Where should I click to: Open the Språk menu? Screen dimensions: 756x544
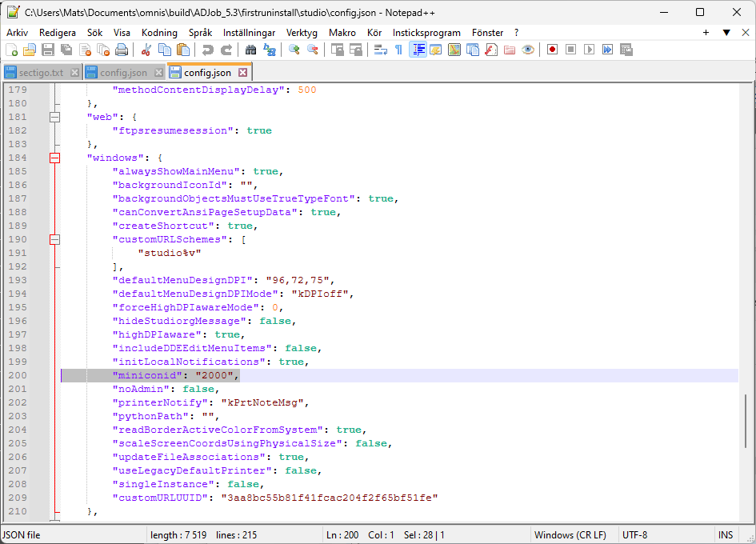201,33
